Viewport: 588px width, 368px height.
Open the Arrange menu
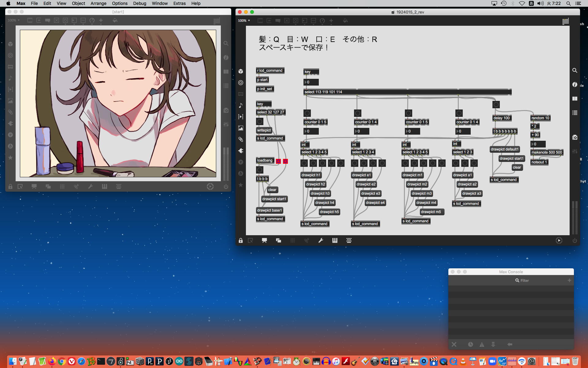(98, 3)
